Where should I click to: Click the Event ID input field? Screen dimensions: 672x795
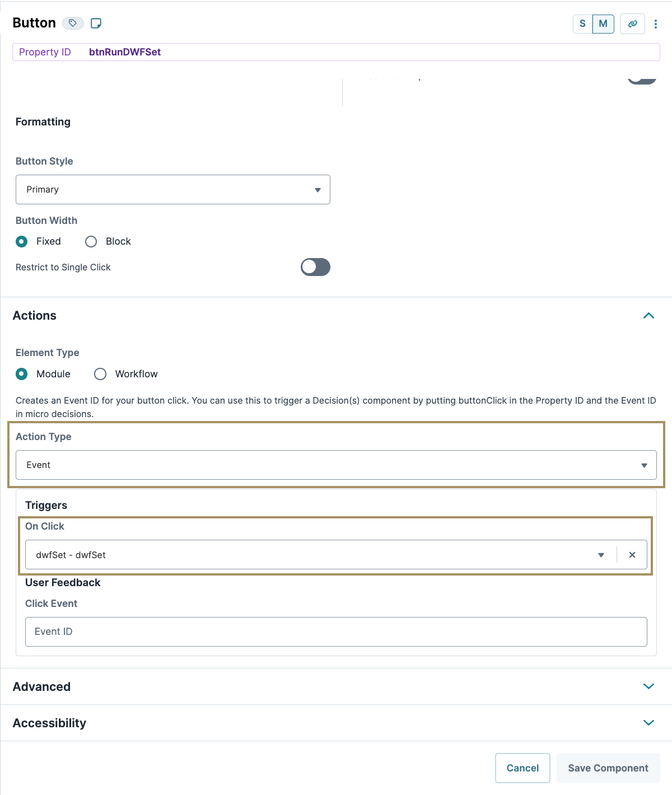[336, 632]
